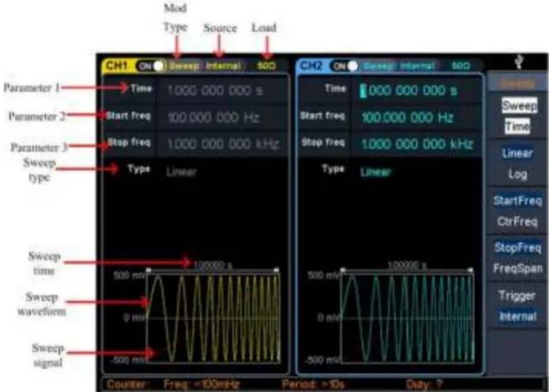
Task: Choose Log sweep type in side menu
Action: coord(518,174)
